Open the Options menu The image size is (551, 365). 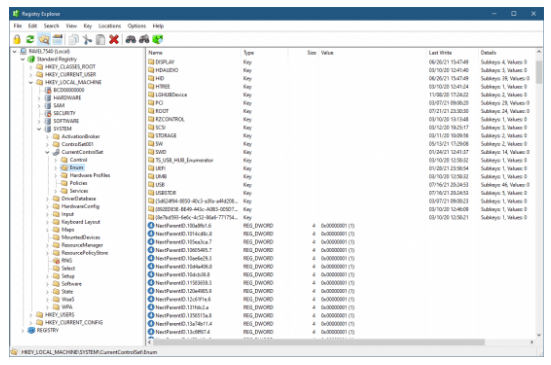(137, 26)
